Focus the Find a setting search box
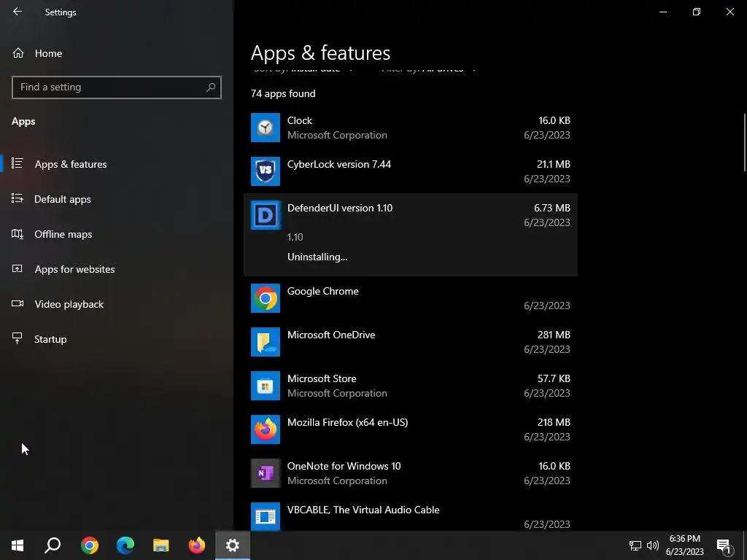This screenshot has height=560, width=747. pos(116,87)
